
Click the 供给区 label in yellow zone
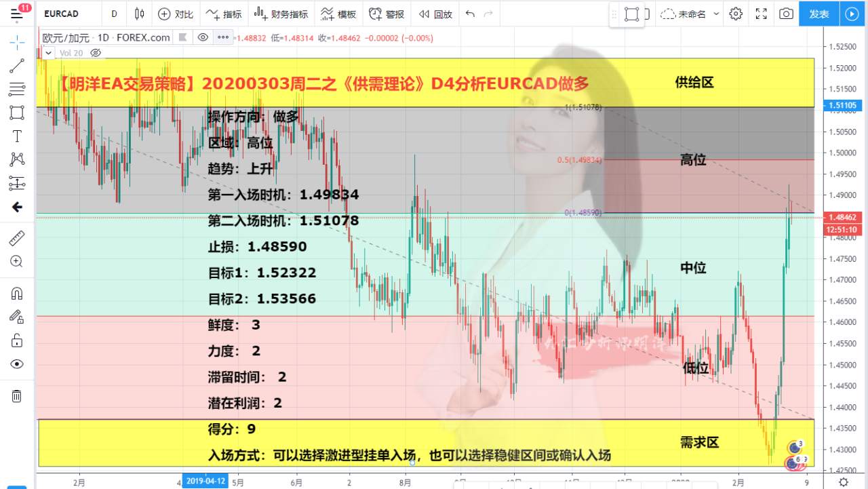click(694, 82)
